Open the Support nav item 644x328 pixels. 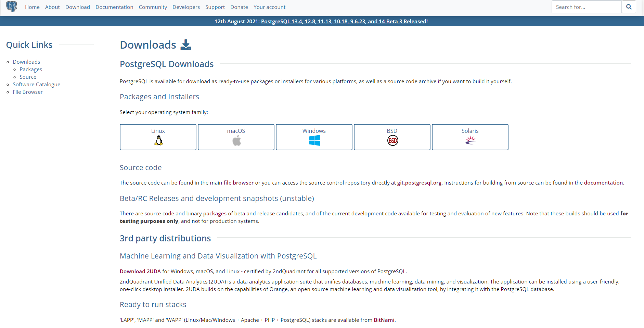tap(215, 7)
